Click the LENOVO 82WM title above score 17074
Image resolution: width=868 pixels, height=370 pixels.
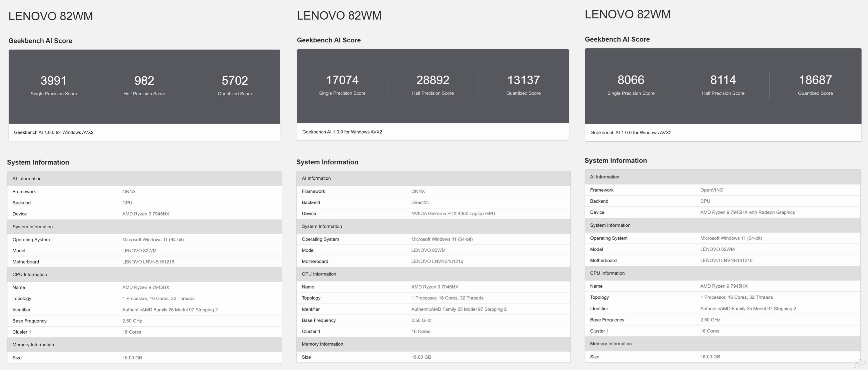pos(339,16)
